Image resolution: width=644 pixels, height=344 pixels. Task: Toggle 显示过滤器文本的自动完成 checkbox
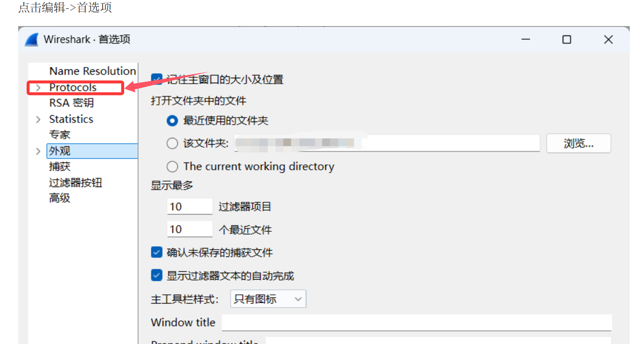pyautogui.click(x=157, y=275)
